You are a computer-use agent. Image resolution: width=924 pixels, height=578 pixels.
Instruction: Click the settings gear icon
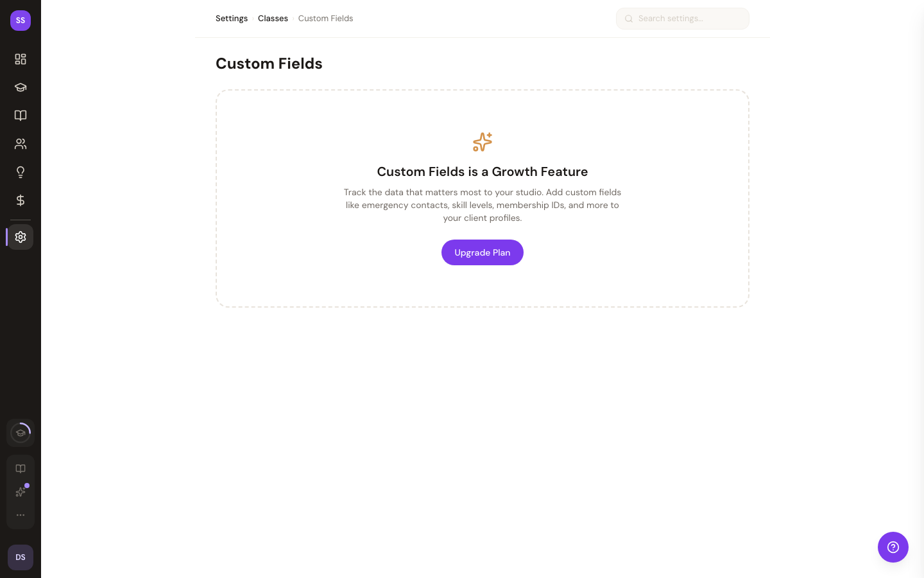coord(21,237)
